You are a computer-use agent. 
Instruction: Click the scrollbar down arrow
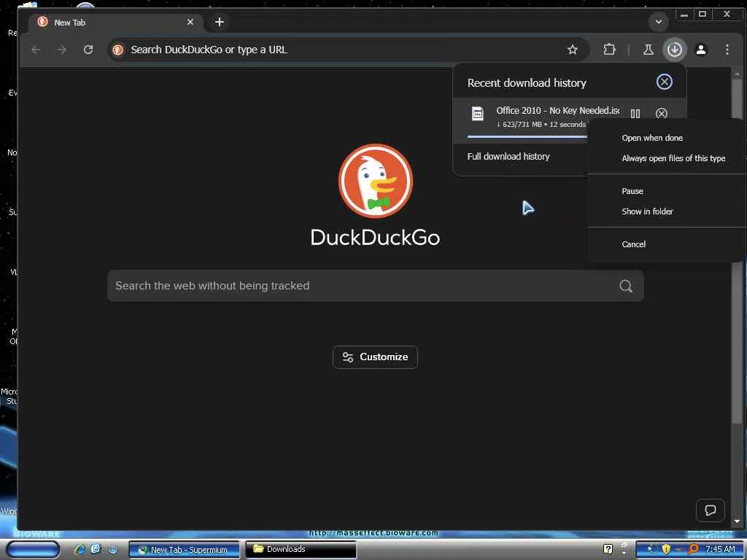(737, 521)
